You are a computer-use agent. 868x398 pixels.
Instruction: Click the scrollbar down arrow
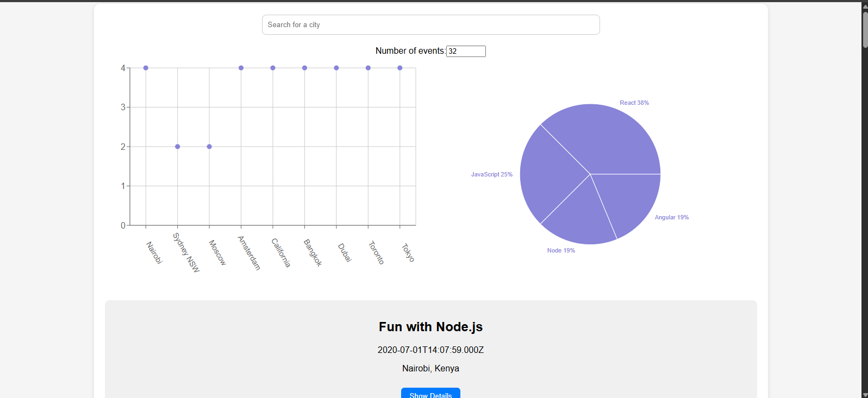[x=865, y=394]
